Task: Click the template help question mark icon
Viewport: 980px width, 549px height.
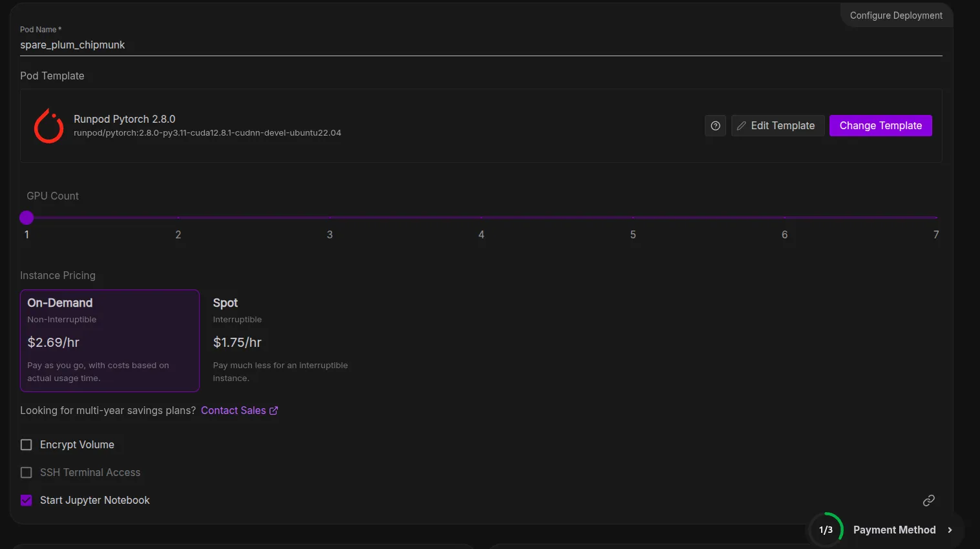Action: point(715,126)
